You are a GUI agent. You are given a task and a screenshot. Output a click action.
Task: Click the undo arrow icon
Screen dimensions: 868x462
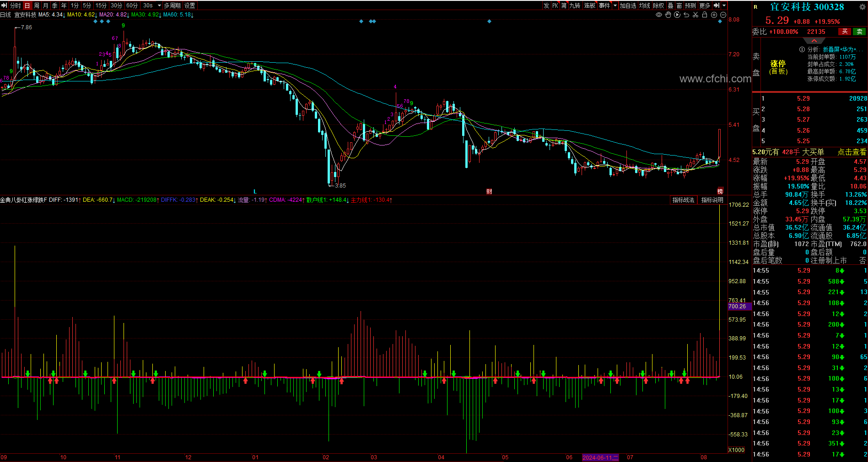[686, 15]
